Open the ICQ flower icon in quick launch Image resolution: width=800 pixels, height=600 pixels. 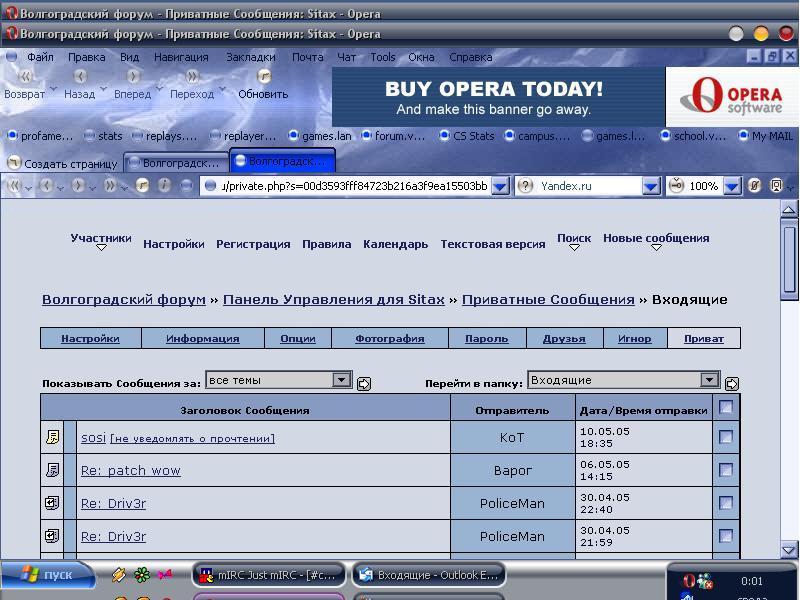pyautogui.click(x=142, y=575)
